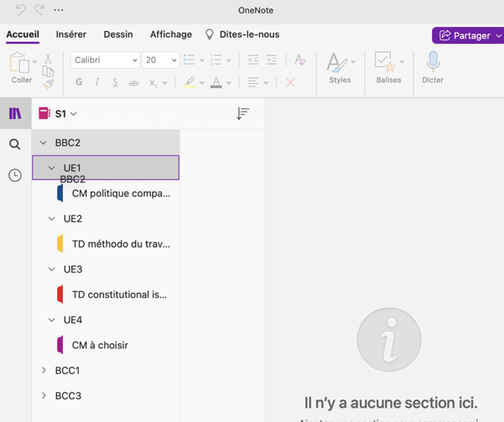The width and height of the screenshot is (504, 422).
Task: Show notebooks list with the books icon
Action: tap(15, 113)
